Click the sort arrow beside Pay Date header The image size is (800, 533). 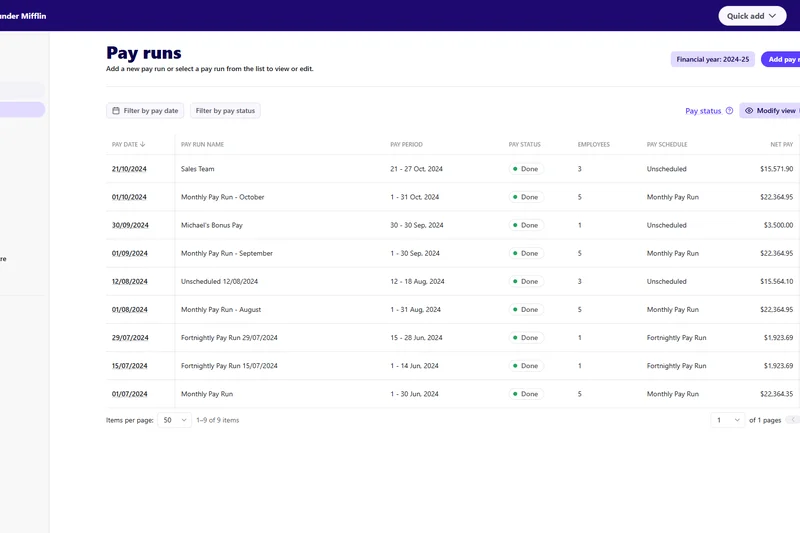coord(143,145)
